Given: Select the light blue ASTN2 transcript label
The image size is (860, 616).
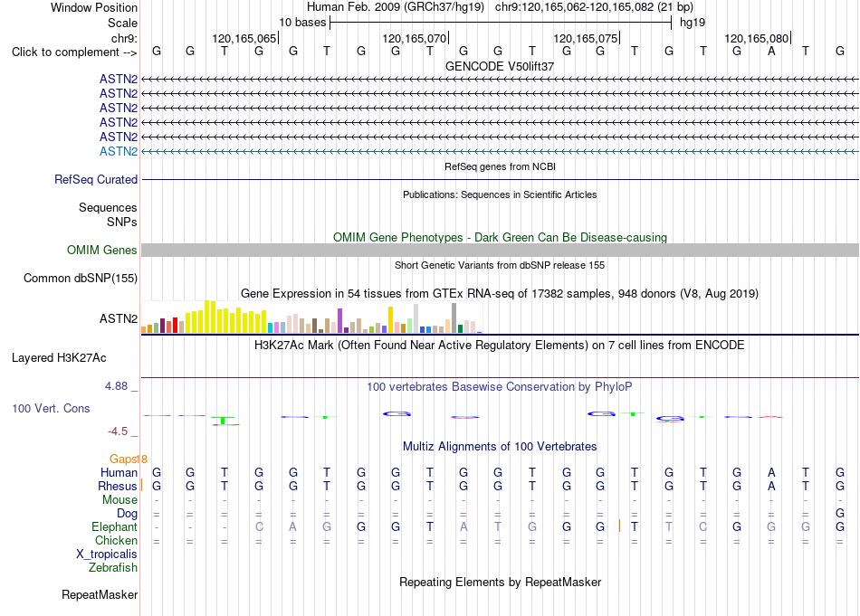Looking at the screenshot, I should [x=119, y=151].
